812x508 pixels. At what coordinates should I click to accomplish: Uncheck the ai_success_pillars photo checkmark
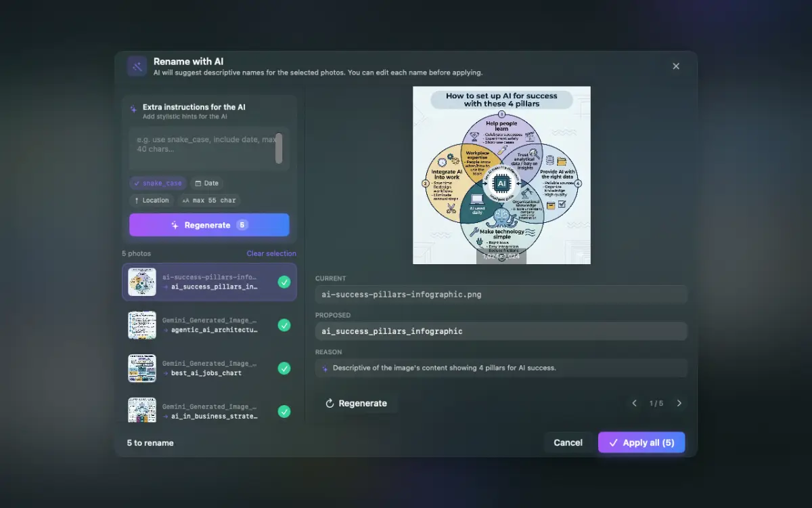click(284, 282)
